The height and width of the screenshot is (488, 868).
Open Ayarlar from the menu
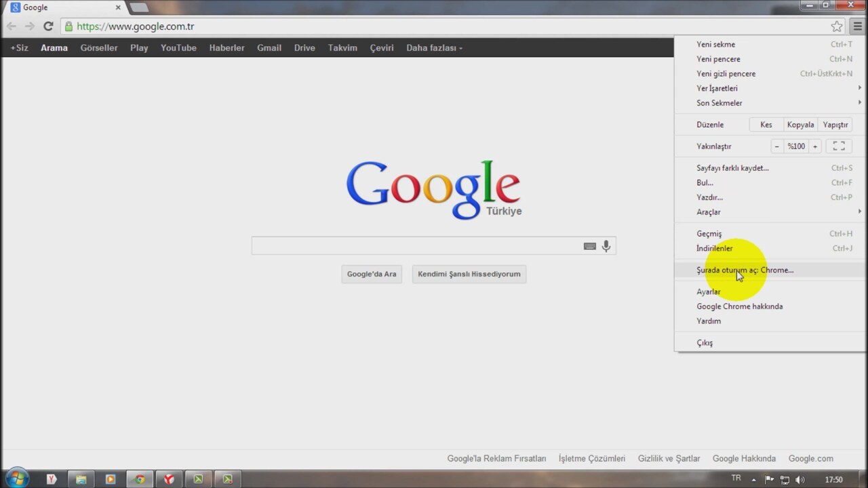click(770, 291)
